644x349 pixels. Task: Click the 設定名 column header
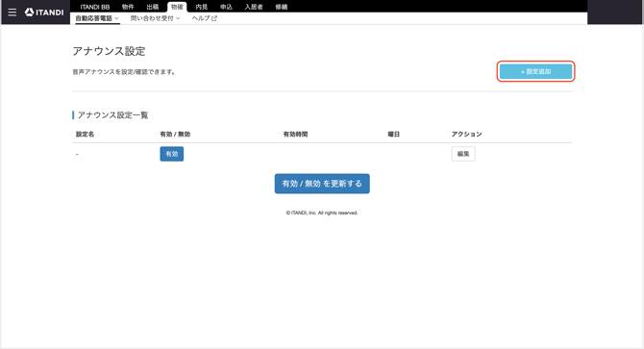point(85,135)
